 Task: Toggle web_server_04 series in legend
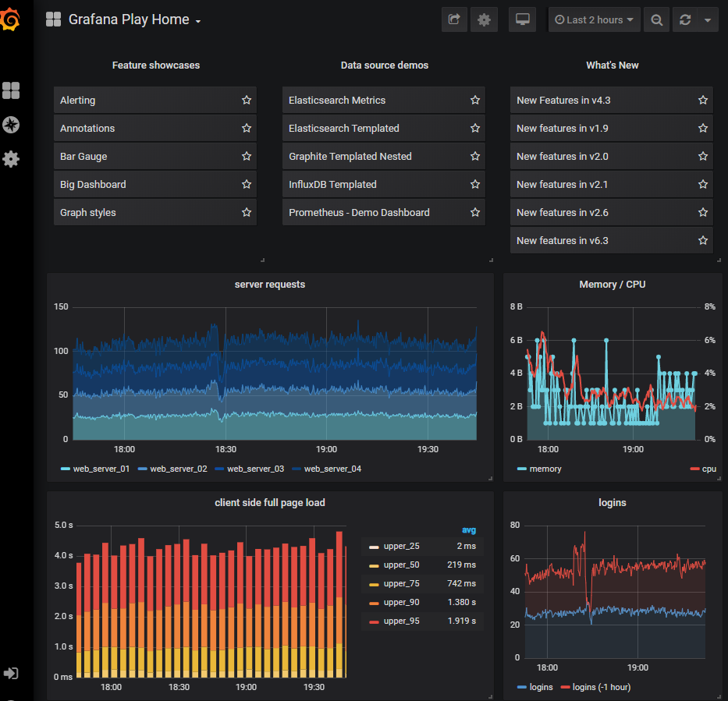point(332,469)
